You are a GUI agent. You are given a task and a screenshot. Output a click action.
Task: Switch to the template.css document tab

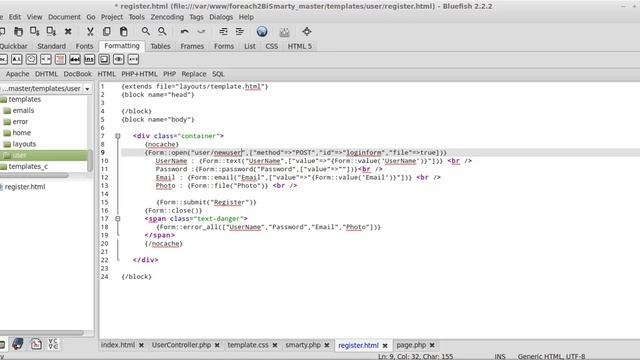[x=248, y=345]
